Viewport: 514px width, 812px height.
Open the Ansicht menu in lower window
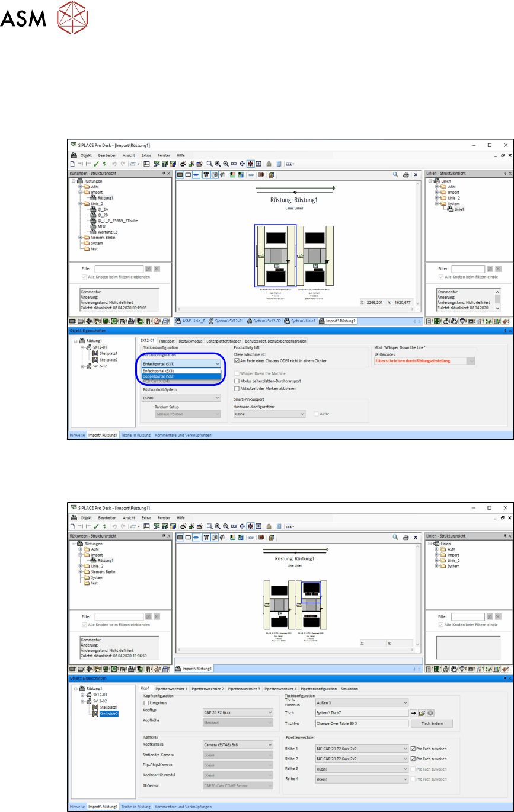click(x=129, y=517)
